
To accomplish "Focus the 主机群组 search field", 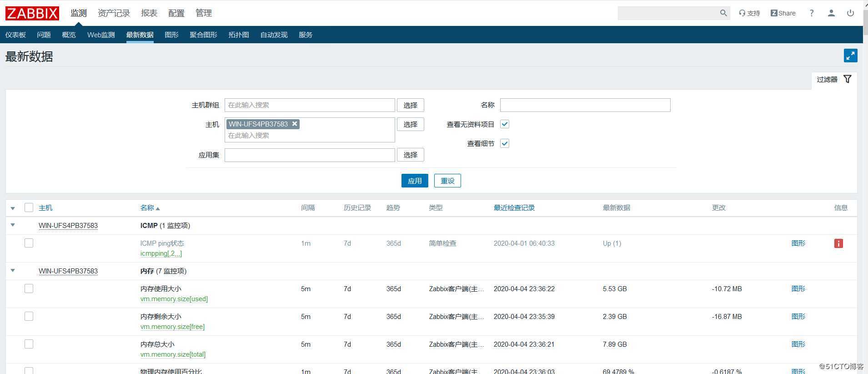I will click(x=310, y=105).
